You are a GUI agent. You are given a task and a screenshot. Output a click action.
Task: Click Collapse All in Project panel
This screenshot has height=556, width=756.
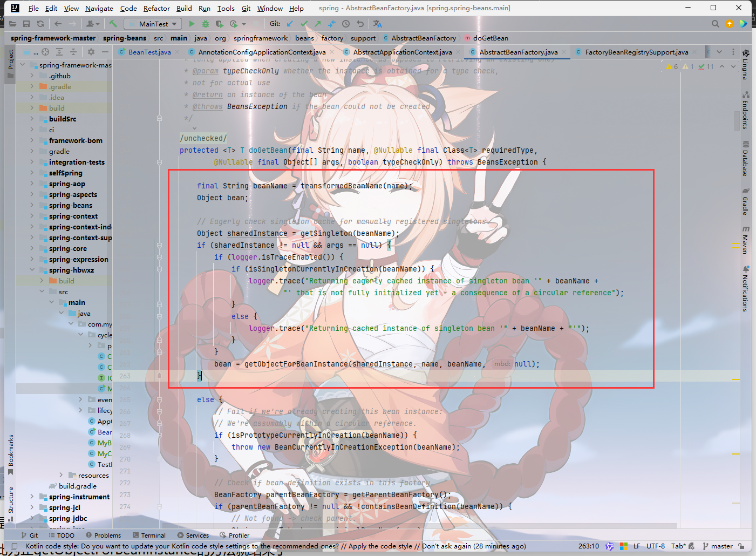[x=73, y=52]
